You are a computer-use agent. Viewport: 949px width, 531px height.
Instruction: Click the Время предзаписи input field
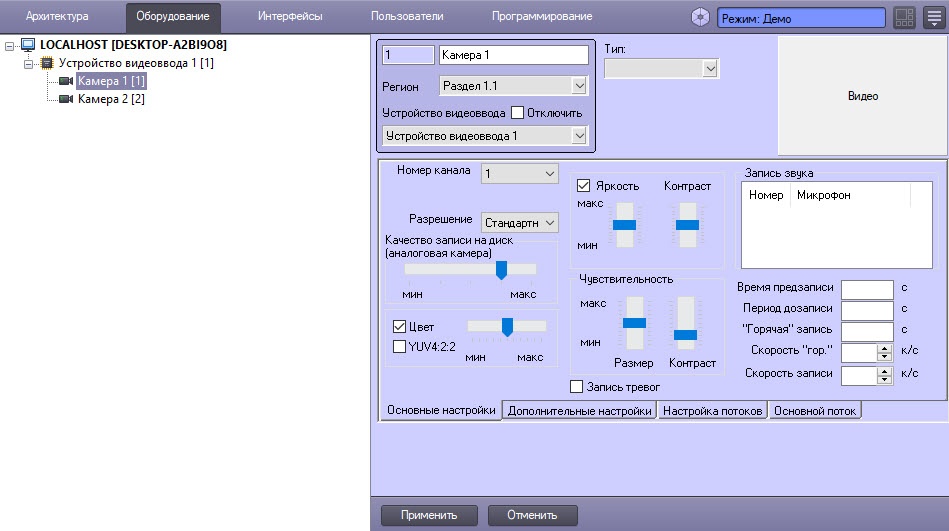[866, 288]
